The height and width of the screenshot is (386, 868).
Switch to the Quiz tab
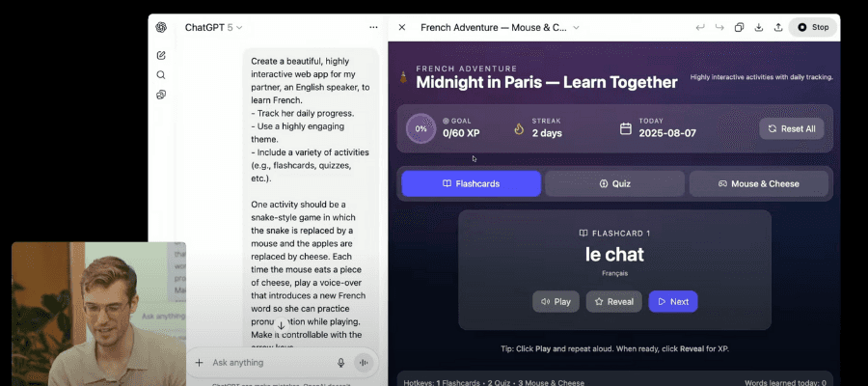pyautogui.click(x=615, y=184)
